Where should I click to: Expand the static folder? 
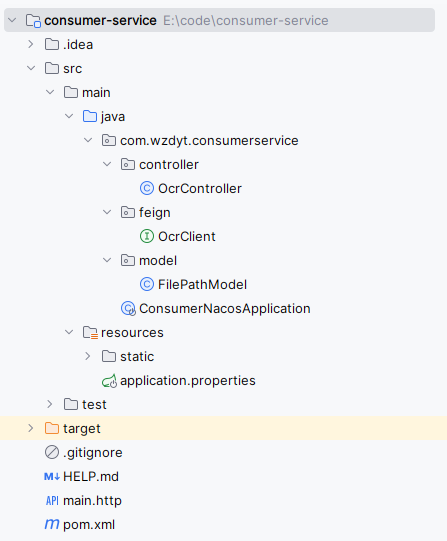coord(88,356)
